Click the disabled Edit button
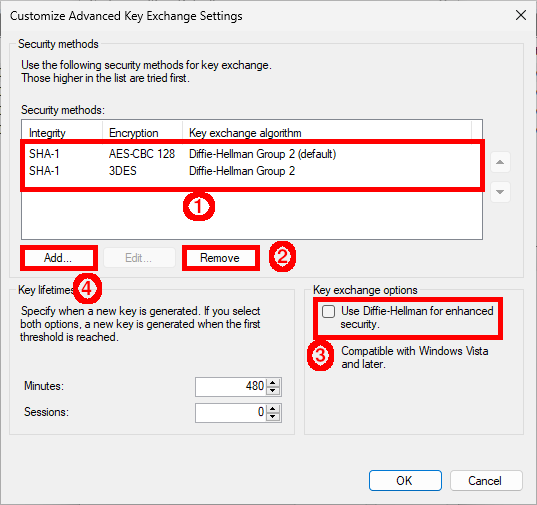Viewport: 537px width, 505px height. pyautogui.click(x=139, y=258)
